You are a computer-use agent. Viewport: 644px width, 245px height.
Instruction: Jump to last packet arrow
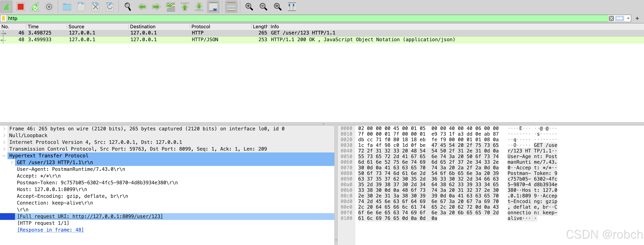point(199,7)
